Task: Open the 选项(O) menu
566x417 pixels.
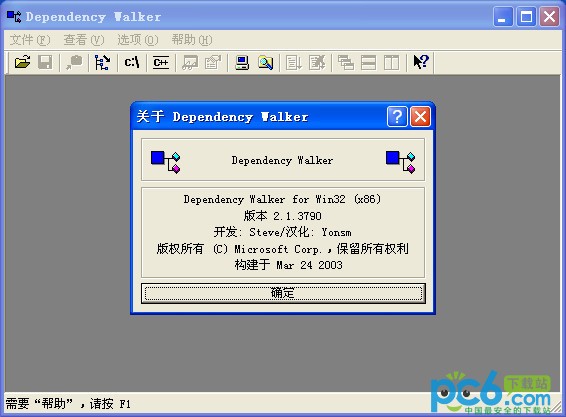Action: [138, 40]
